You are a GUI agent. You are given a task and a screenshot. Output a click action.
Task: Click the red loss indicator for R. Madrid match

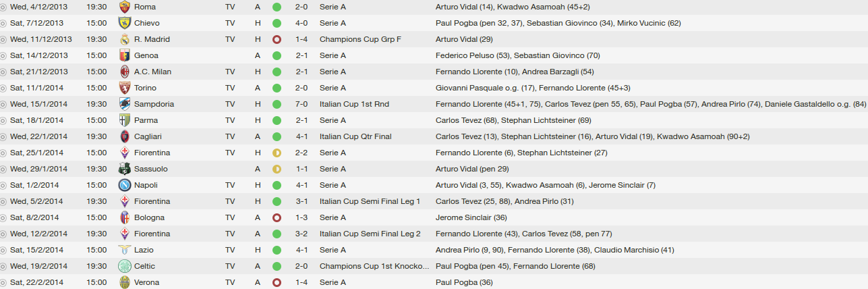277,39
